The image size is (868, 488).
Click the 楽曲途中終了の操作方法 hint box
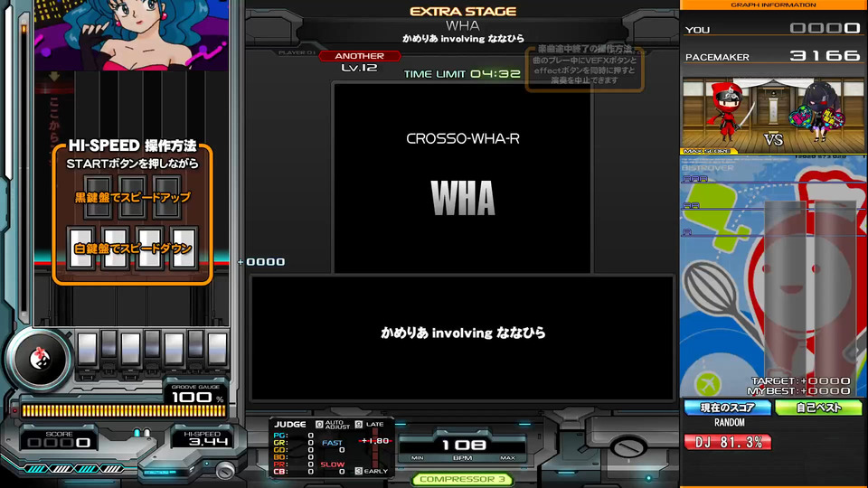(x=585, y=67)
